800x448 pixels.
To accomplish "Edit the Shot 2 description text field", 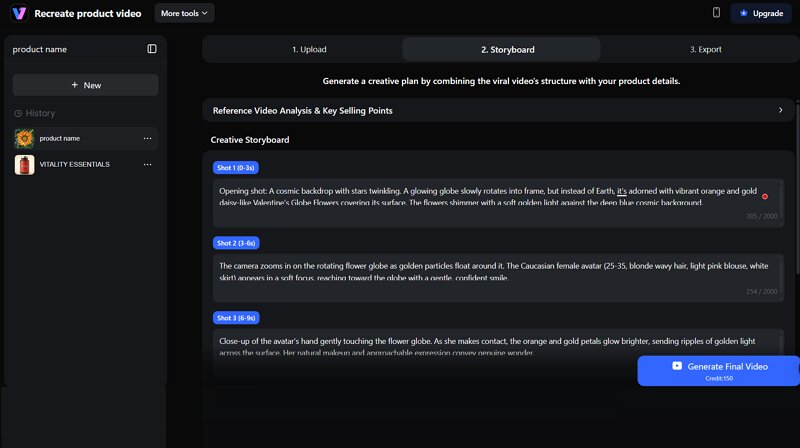I will (x=480, y=271).
